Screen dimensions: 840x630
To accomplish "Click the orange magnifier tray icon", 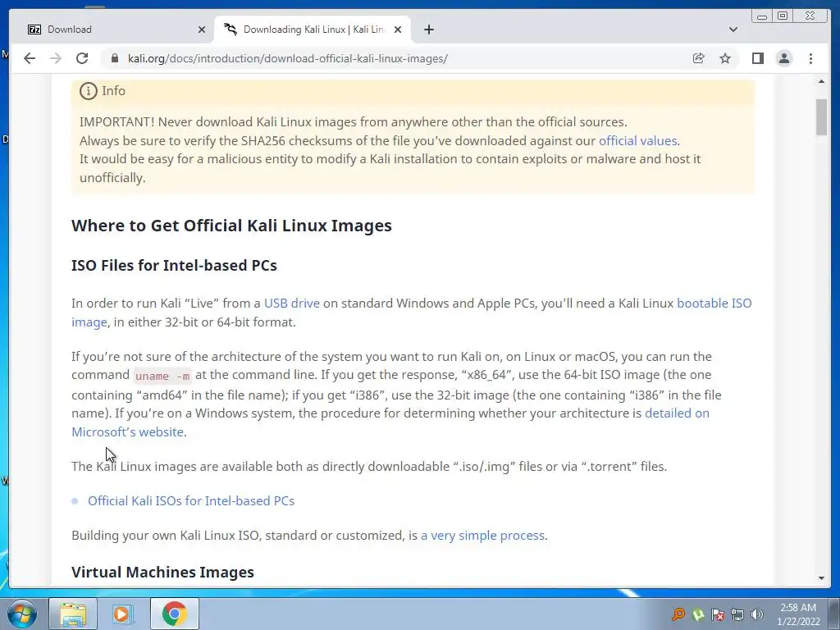I will pos(678,614).
